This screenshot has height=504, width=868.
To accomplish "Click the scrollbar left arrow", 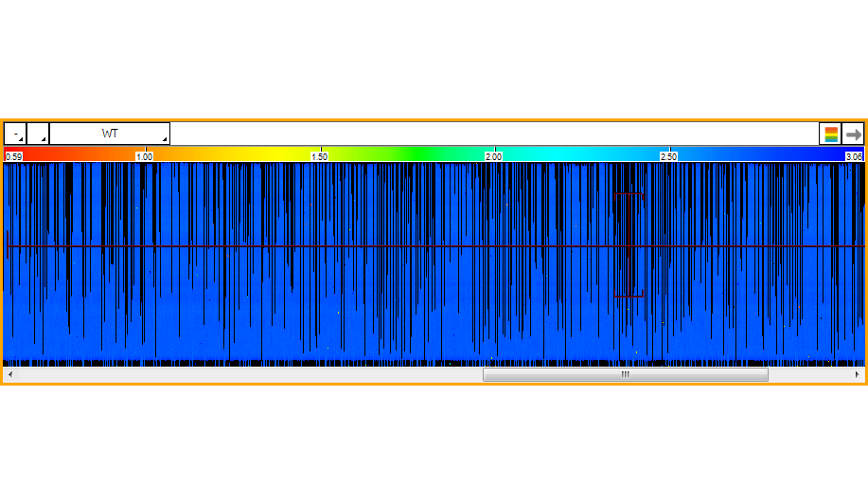I will click(x=9, y=375).
